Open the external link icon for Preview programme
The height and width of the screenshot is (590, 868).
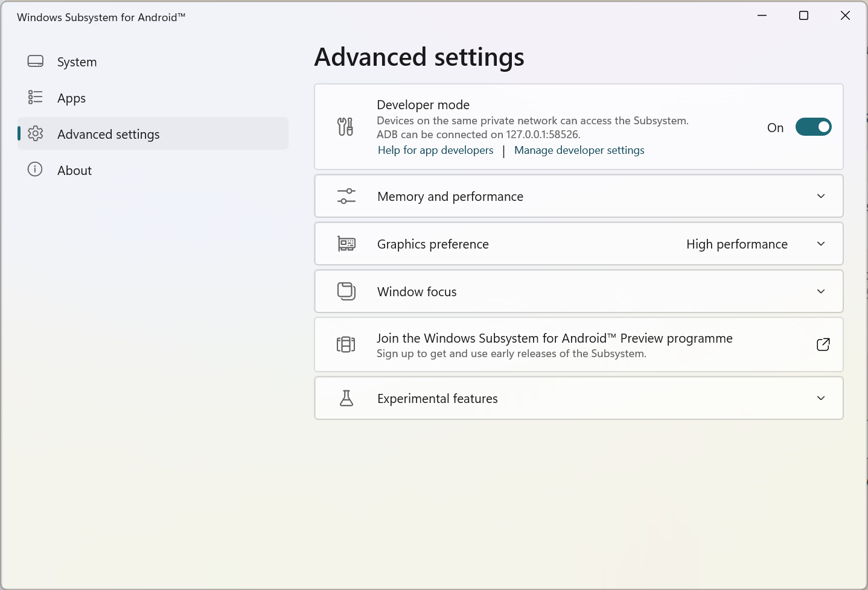[823, 344]
